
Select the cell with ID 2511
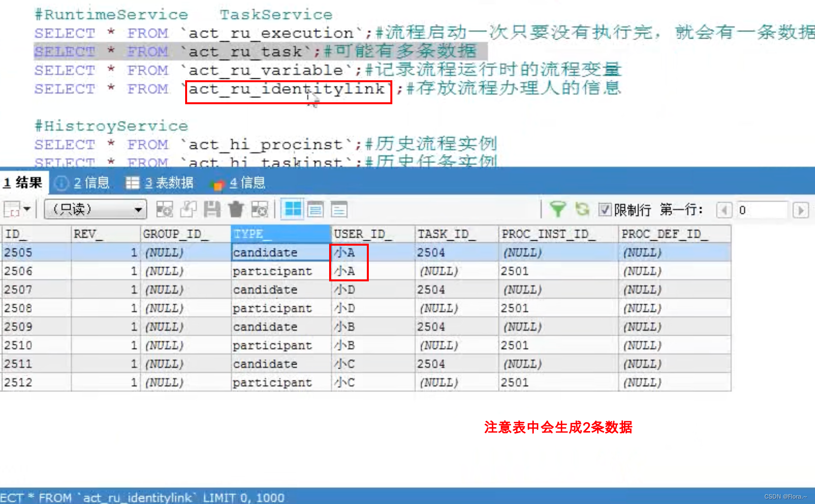click(x=37, y=364)
